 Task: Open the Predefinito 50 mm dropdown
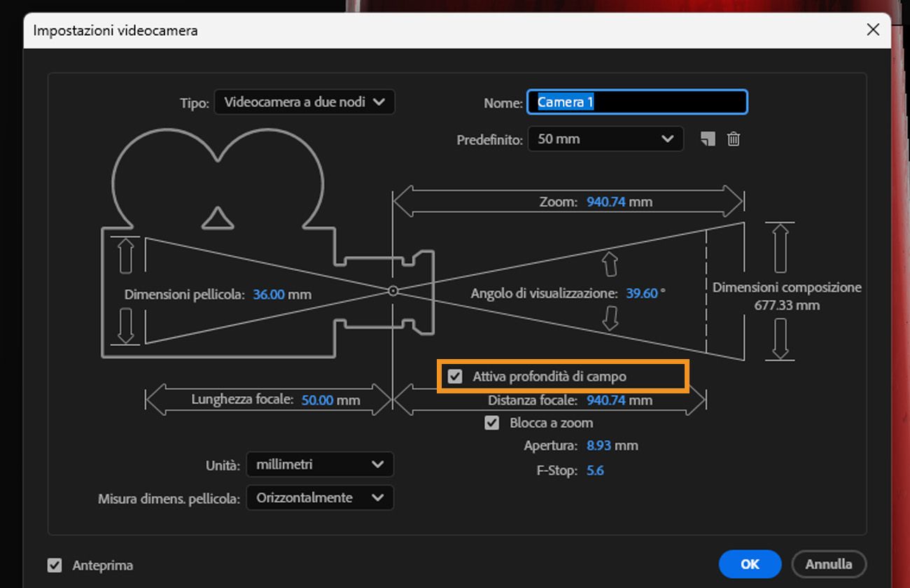605,139
